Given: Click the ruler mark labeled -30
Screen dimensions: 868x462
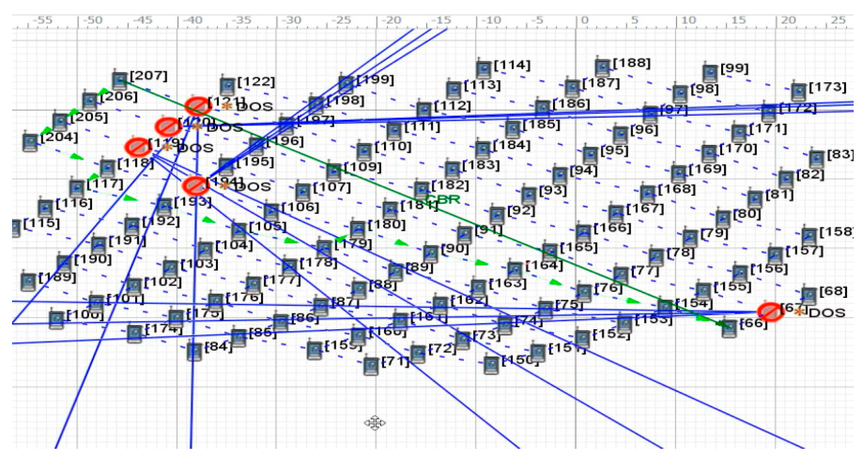Looking at the screenshot, I should coord(291,20).
